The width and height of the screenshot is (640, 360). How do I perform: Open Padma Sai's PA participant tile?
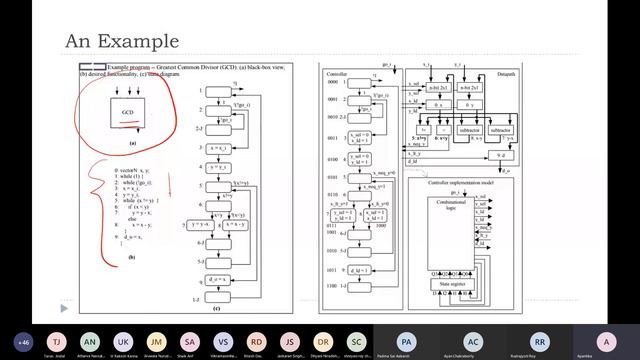click(x=407, y=342)
